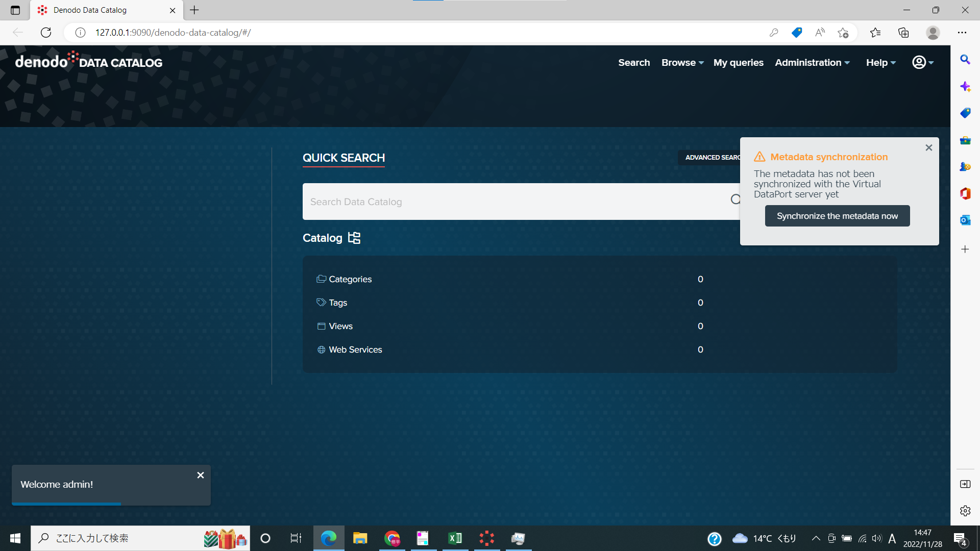Click the Catalog tree structure icon
This screenshot has width=980, height=551.
354,238
